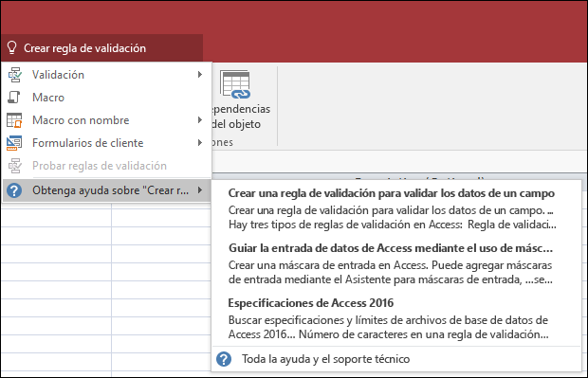Click the Macro scroll icon
Screen dimensions: 588x378
click(14, 98)
